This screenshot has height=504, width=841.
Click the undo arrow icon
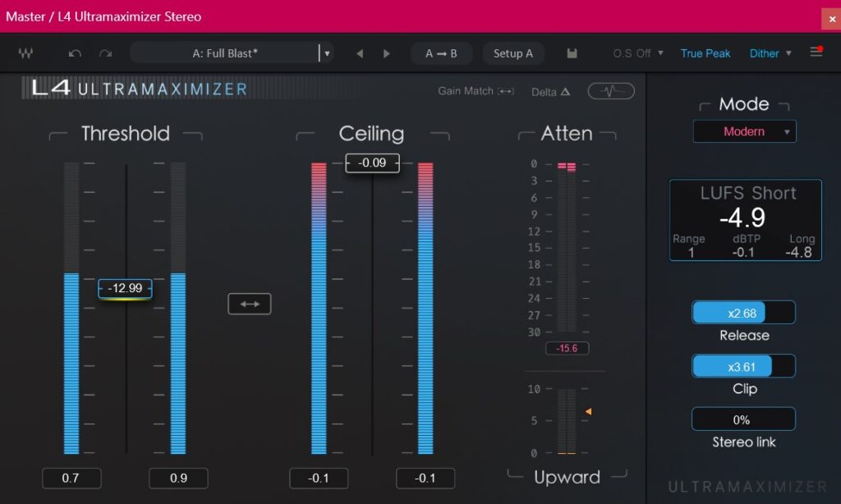tap(75, 53)
